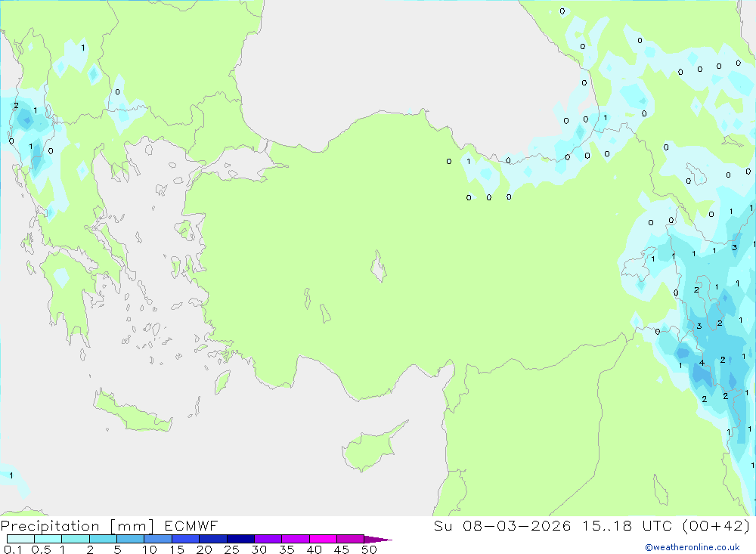The image size is (756, 554).
Task: Click the 40–45 mm magenta legend swatch
Action: click(323, 539)
